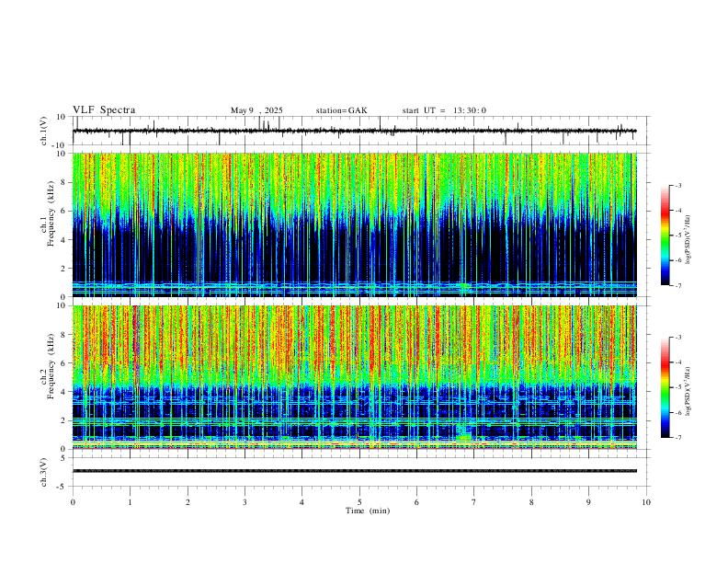
Task: Click the ch.1 spectrogram panel
Action: click(x=354, y=224)
